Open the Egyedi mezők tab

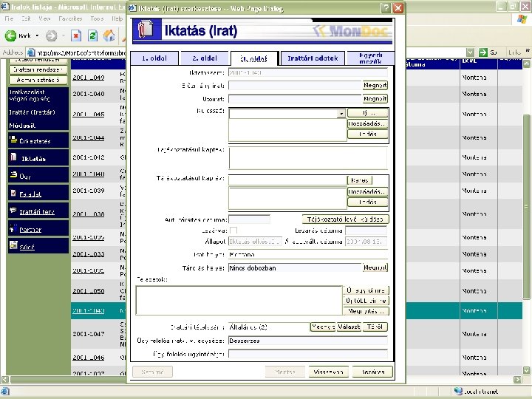[370, 58]
